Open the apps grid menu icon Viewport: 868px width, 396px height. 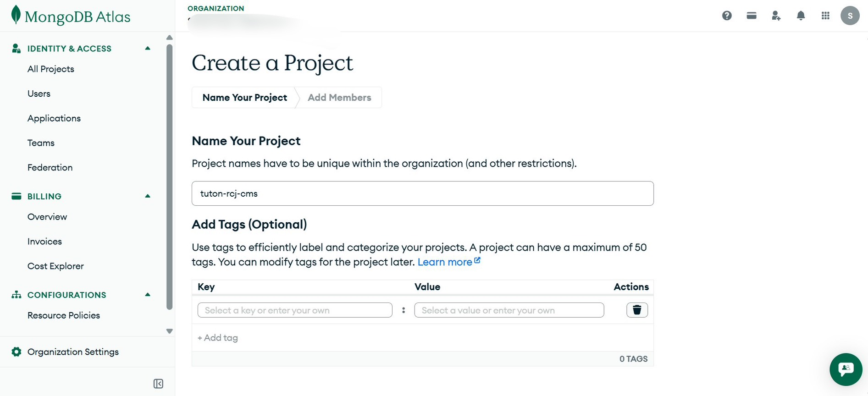click(825, 16)
